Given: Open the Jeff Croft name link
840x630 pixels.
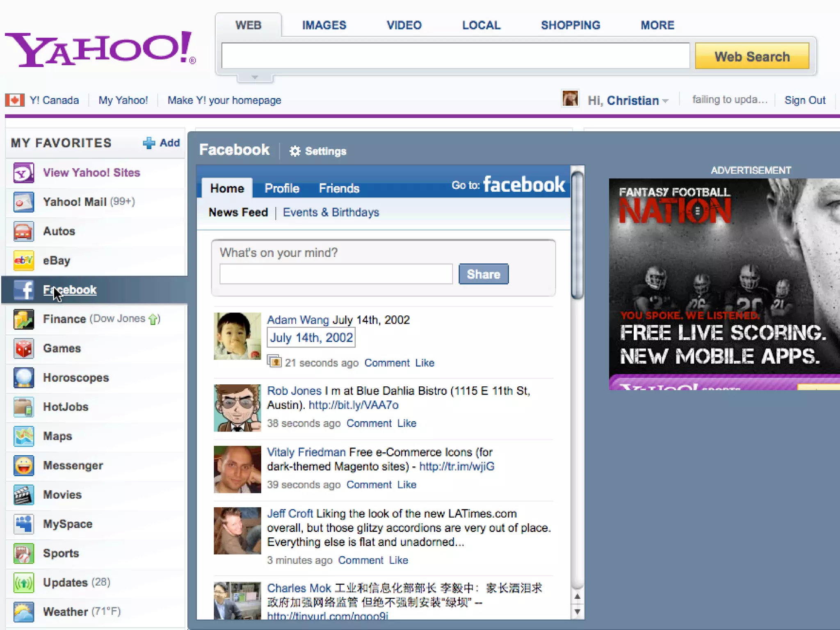Looking at the screenshot, I should pos(290,514).
